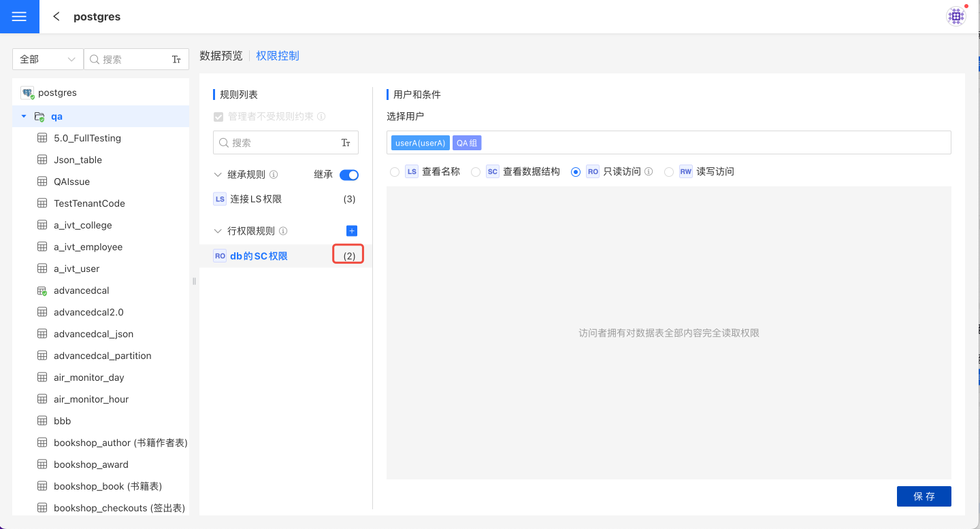980x529 pixels.
Task: Click the blue plus icon beside 行权限规则
Action: coord(352,231)
